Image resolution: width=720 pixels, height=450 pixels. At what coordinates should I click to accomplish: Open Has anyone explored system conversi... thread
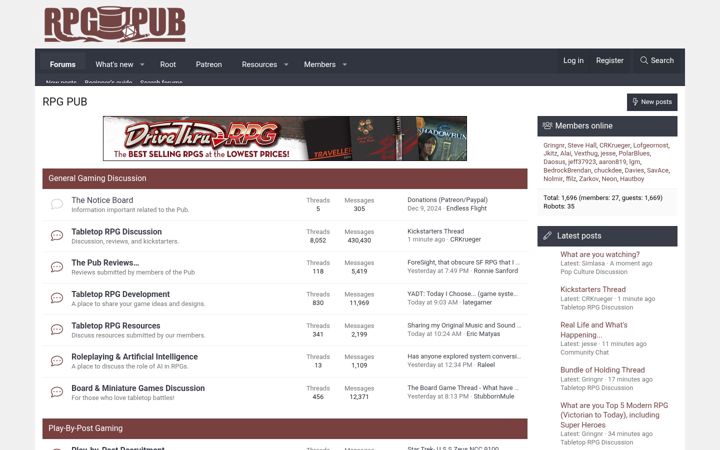[x=464, y=356]
